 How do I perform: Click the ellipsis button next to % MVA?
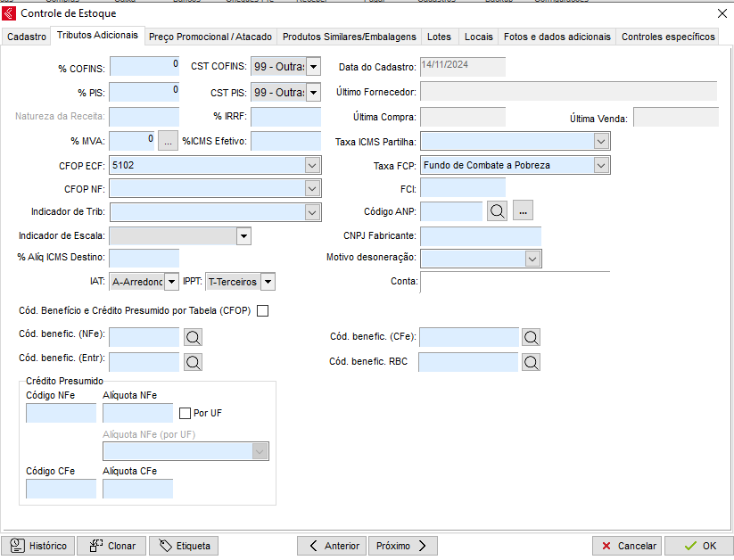[169, 141]
